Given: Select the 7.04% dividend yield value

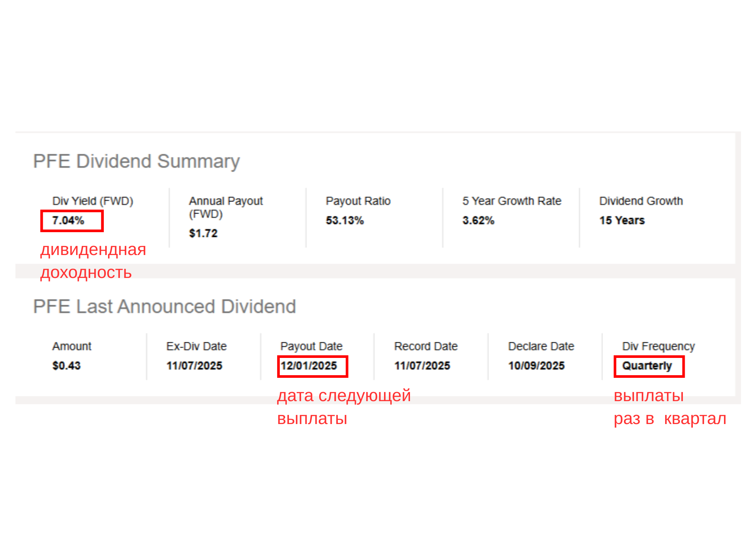Looking at the screenshot, I should click(x=68, y=220).
